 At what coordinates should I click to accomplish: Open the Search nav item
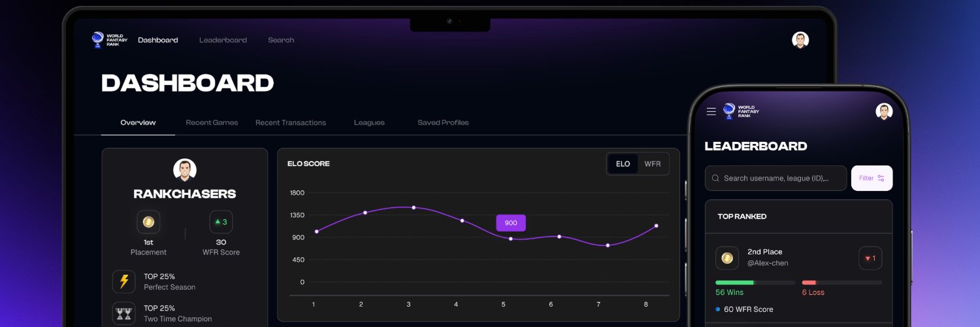click(x=281, y=40)
